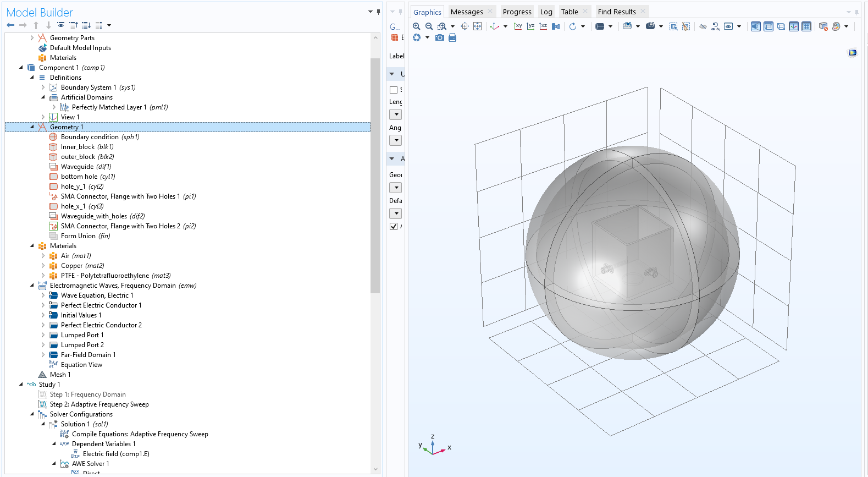Switch to the XY view

(518, 26)
